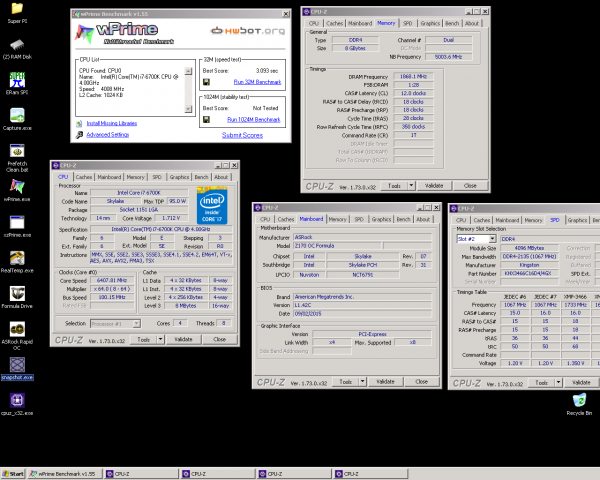
Task: Click the HWBOT.org logo in wPrime
Action: pyautogui.click(x=248, y=31)
